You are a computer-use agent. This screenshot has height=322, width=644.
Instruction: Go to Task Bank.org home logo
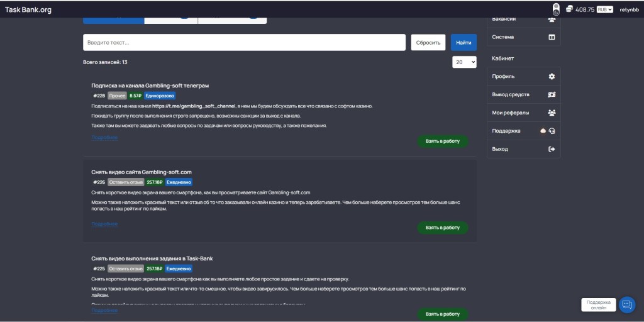[x=28, y=9]
